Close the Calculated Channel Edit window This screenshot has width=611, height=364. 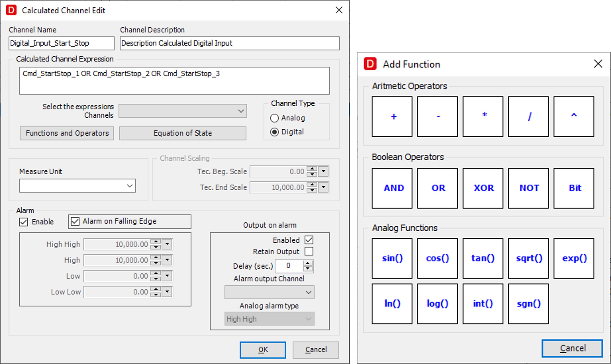click(339, 10)
